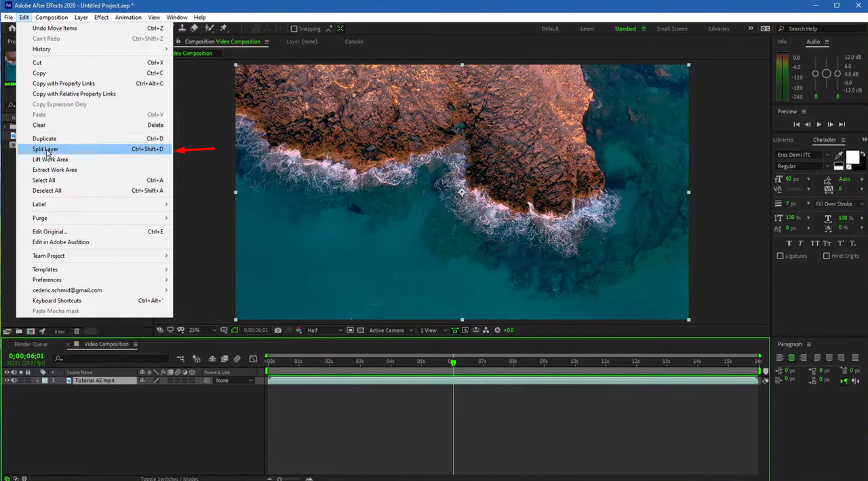Open the Regular font style dropdown

804,166
